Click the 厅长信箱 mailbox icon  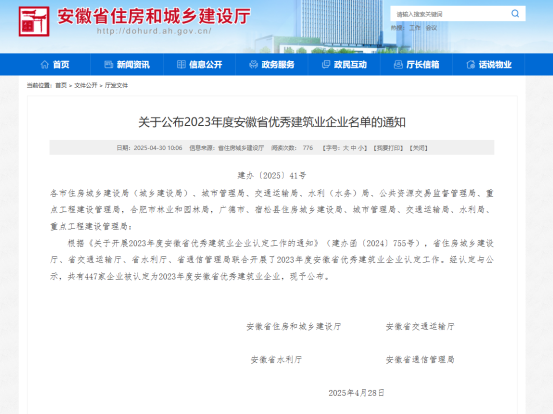coord(398,65)
